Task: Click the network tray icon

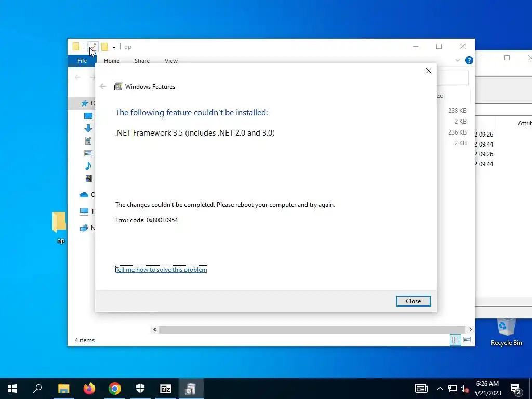Action: (453, 389)
